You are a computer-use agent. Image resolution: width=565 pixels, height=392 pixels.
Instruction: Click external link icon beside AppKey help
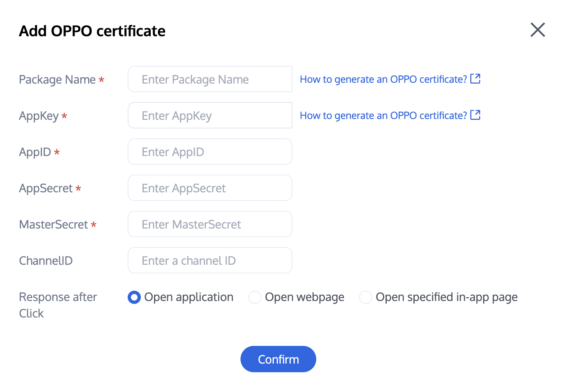pos(475,115)
